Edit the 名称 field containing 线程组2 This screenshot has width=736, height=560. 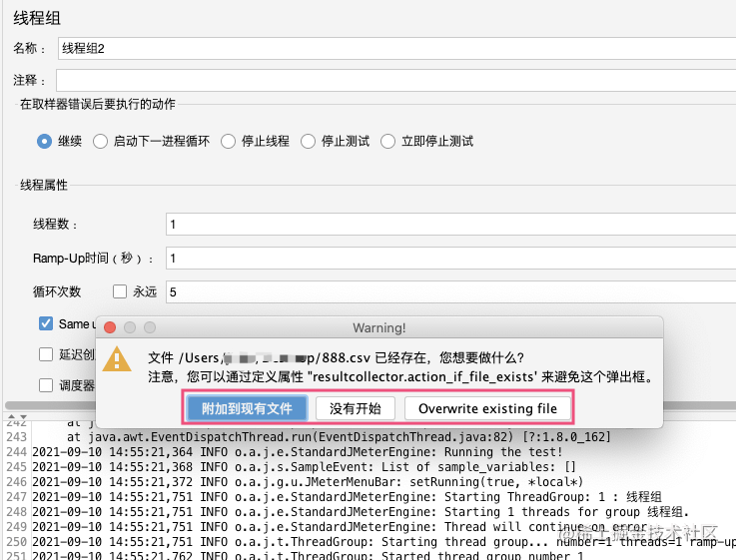click(x=396, y=48)
